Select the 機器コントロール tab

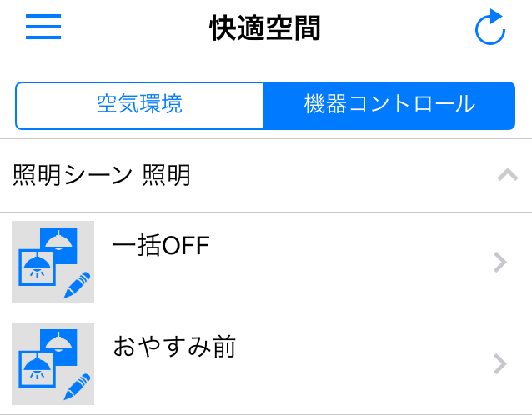389,105
